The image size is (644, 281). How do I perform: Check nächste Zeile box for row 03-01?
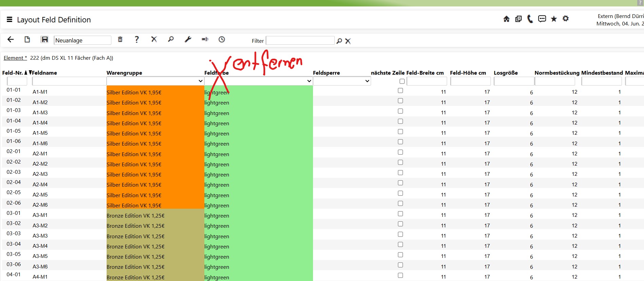(x=400, y=214)
